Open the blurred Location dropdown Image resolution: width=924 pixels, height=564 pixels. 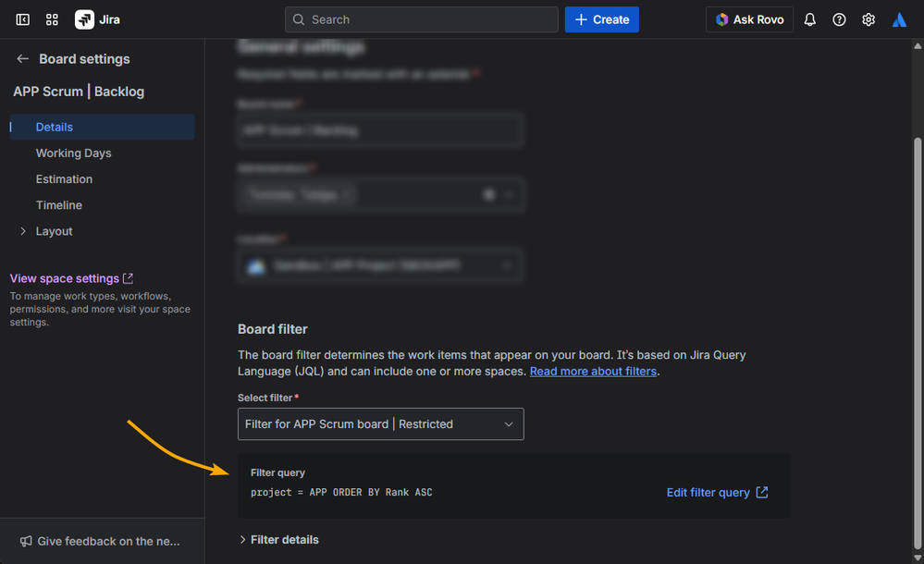381,265
